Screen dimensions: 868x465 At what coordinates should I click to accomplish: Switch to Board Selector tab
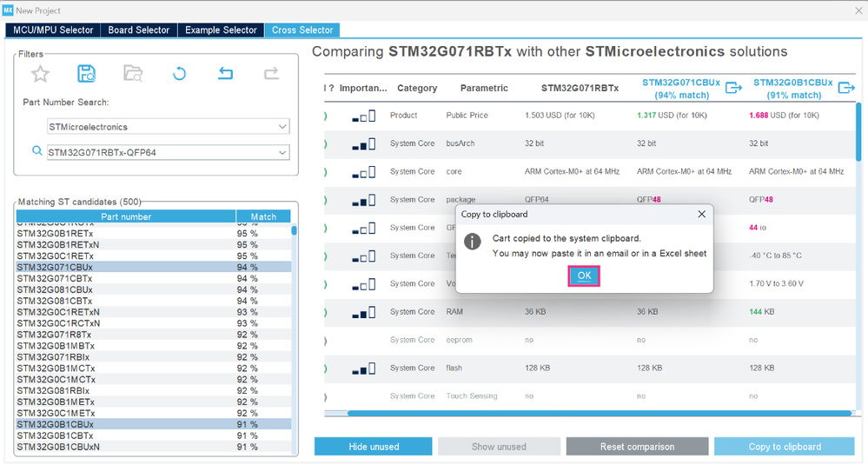pos(138,30)
